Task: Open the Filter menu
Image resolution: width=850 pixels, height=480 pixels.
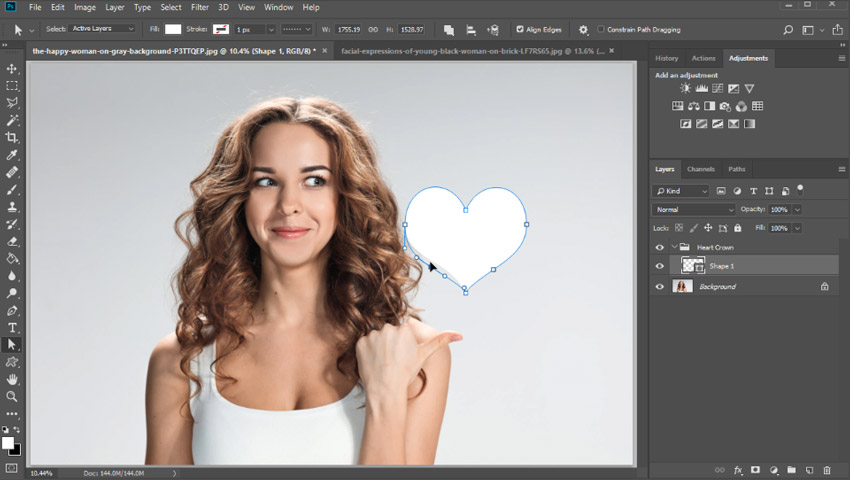Action: (200, 7)
